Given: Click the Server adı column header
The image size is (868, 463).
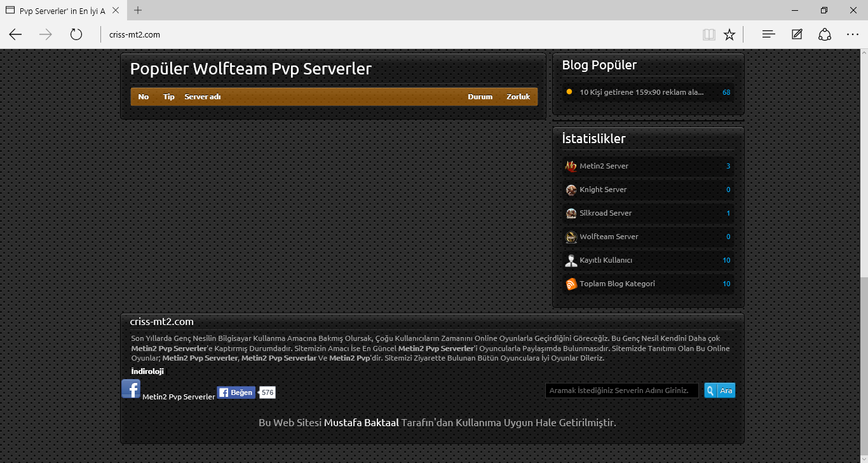Looking at the screenshot, I should (x=203, y=97).
